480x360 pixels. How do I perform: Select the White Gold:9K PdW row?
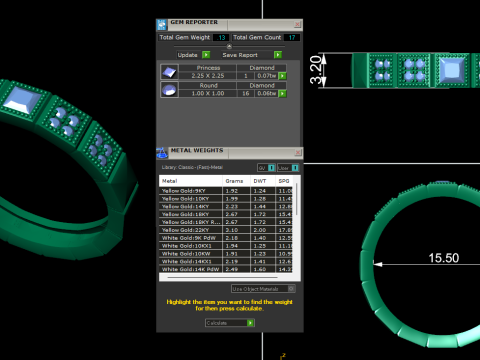[x=226, y=238]
